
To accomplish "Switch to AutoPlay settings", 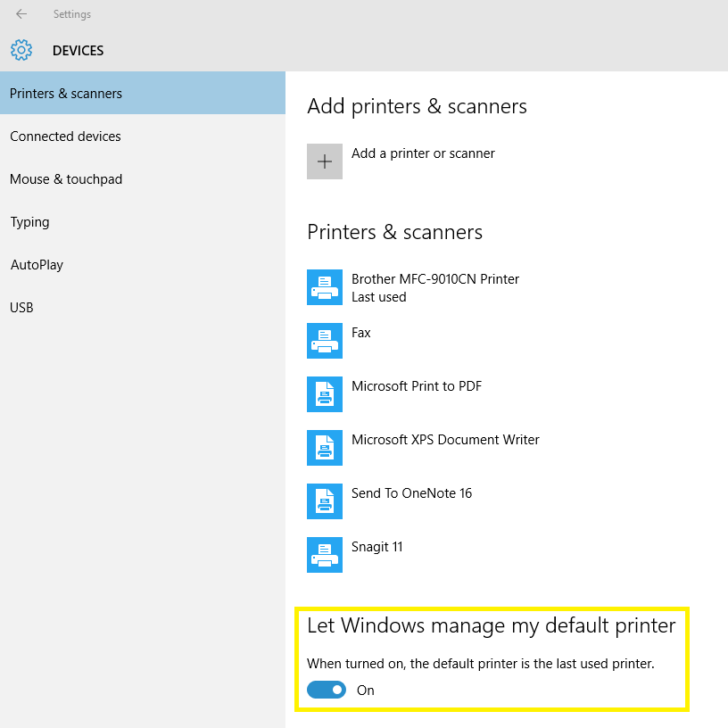I will pos(143,264).
